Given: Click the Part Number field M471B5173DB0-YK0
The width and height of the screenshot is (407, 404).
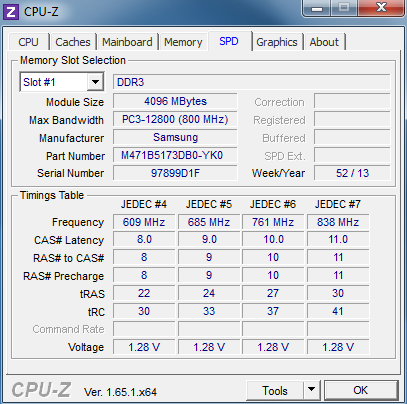Looking at the screenshot, I should coord(175,155).
